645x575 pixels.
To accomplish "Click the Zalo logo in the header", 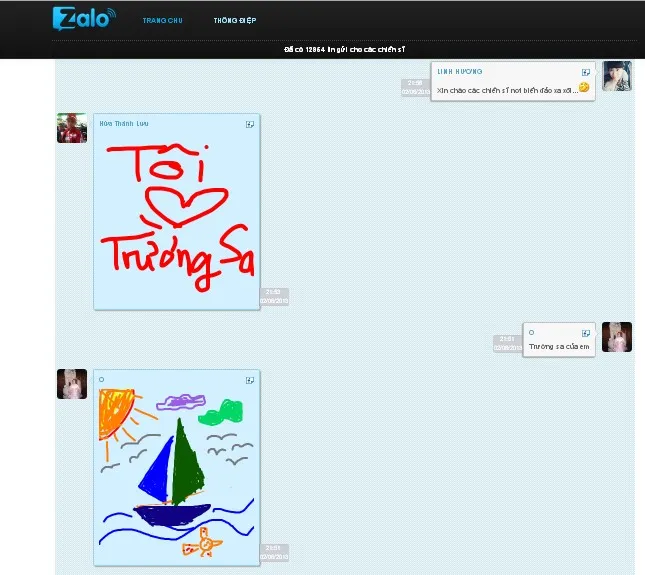I will point(82,18).
